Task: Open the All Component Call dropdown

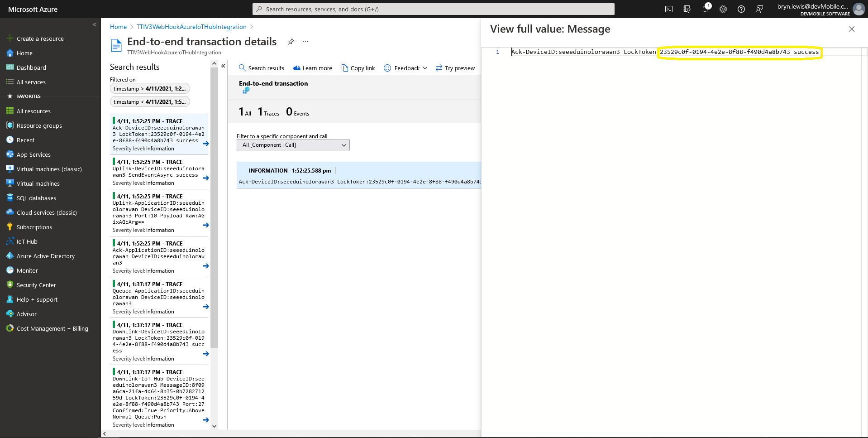Action: [x=293, y=145]
